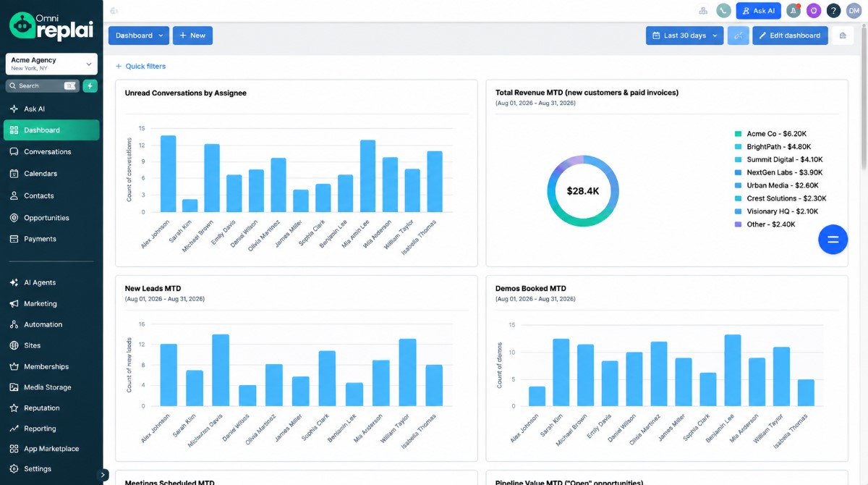868x485 pixels.
Task: Click 'NextGen Labs - $3.90K' legend text
Action: [x=785, y=172]
